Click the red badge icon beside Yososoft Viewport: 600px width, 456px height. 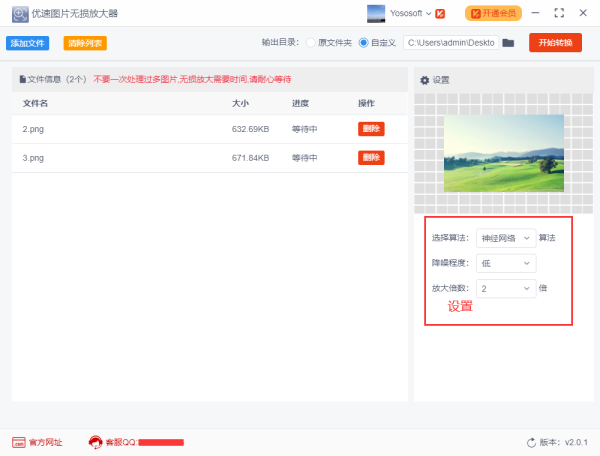(x=440, y=14)
